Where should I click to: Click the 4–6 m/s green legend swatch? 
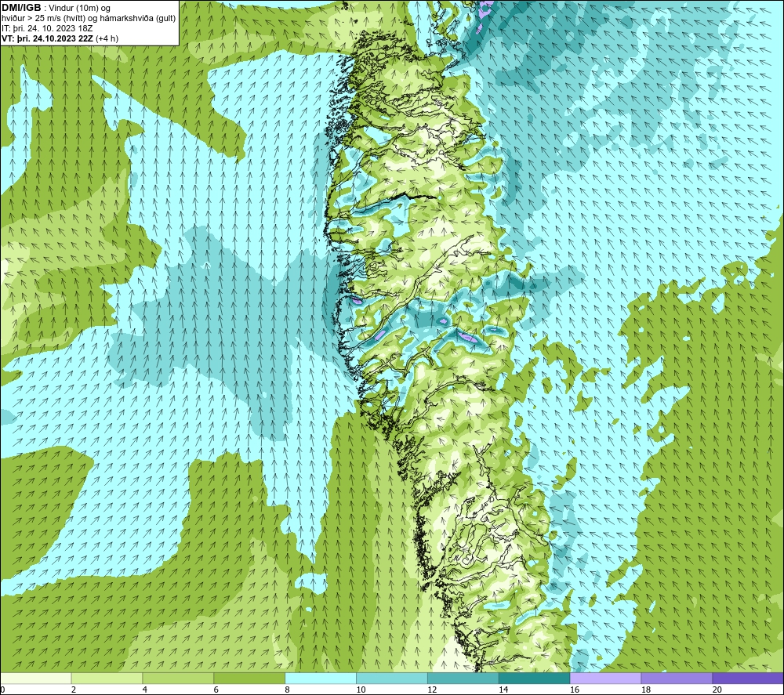(178, 678)
